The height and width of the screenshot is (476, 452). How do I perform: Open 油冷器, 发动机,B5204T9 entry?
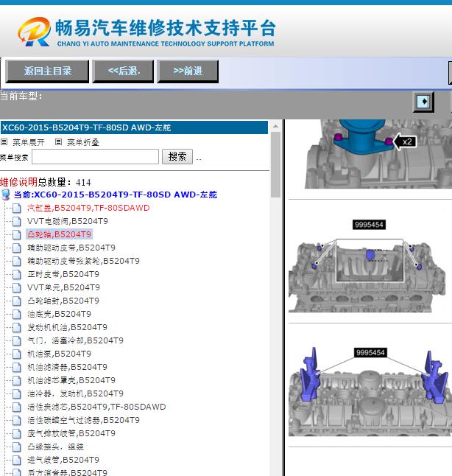tap(75, 393)
